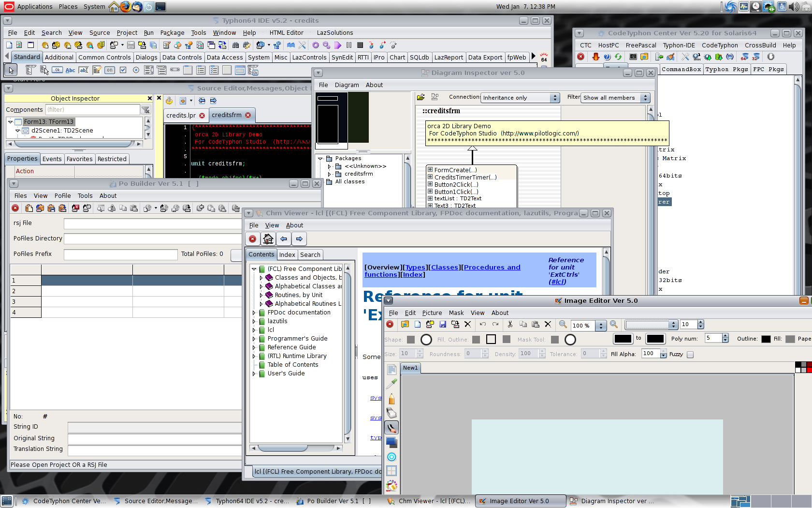
Task: Click the back arrow in Chm Viewer
Action: click(284, 239)
